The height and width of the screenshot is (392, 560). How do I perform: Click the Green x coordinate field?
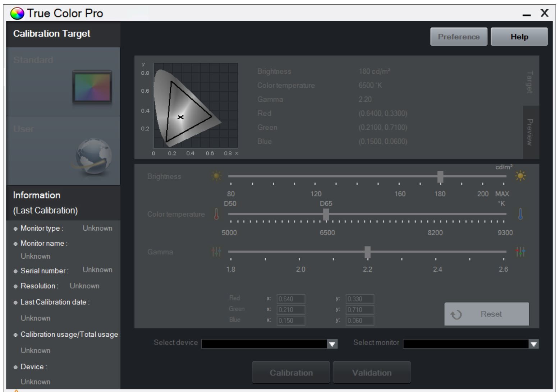point(291,310)
